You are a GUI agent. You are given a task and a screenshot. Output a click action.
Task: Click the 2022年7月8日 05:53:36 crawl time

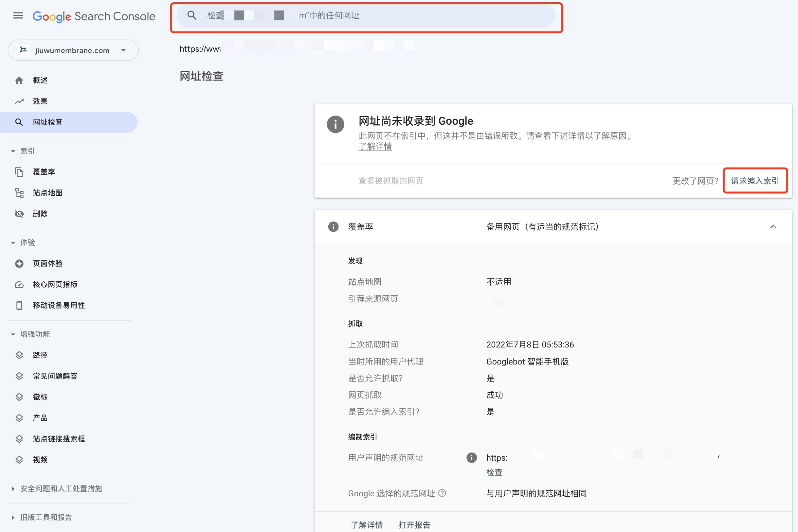pyautogui.click(x=530, y=345)
